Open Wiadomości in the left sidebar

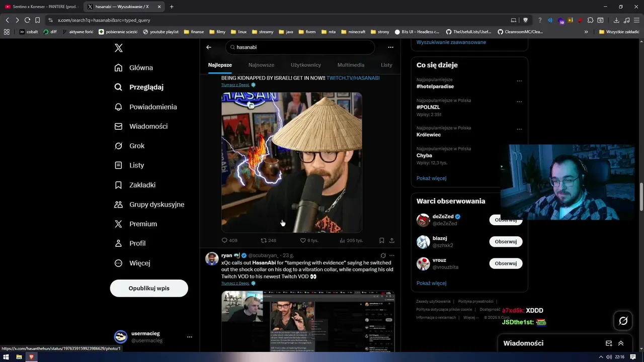141,126
